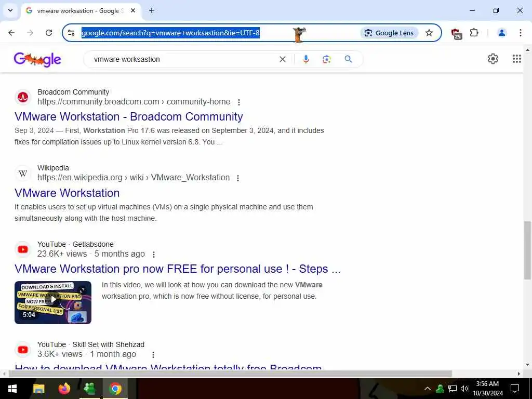Open the volume control in system tray
Screen dimensions: 532x399
coord(464,389)
